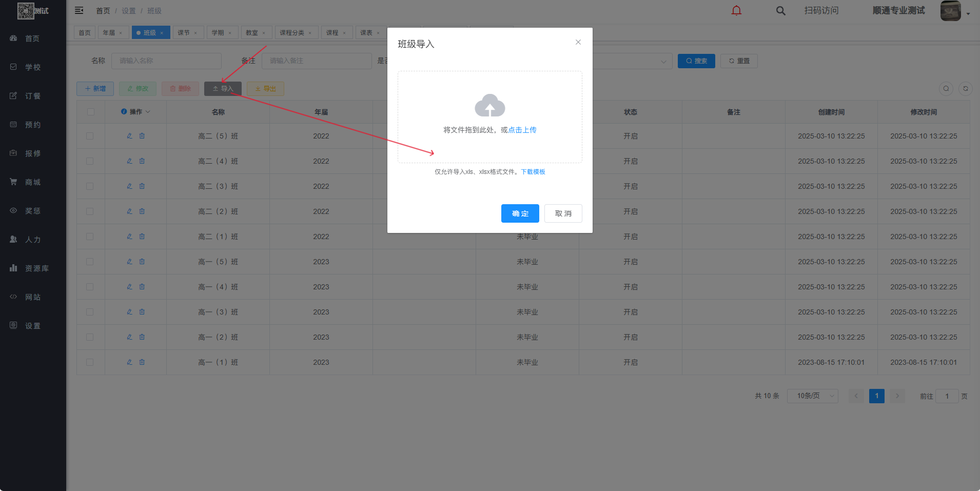The width and height of the screenshot is (980, 491).
Task: Tick checkbox for 高二（3）班 row
Action: tap(90, 186)
